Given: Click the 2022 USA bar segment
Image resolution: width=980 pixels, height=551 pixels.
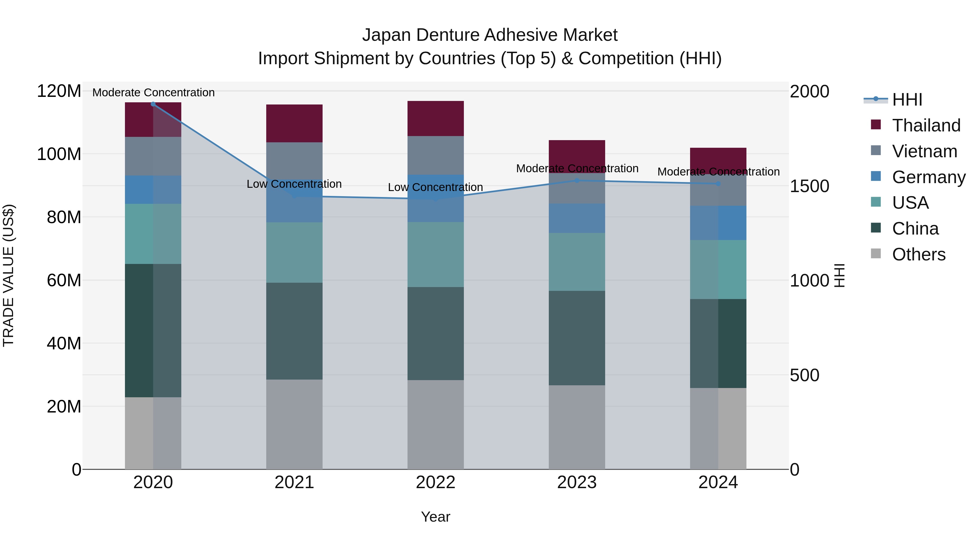Looking at the screenshot, I should [436, 255].
